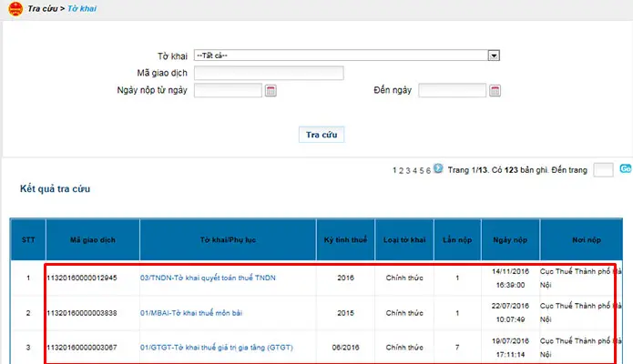Viewport: 633px width, 364px height.
Task: Focus the Đến ngày date field
Action: 452,90
